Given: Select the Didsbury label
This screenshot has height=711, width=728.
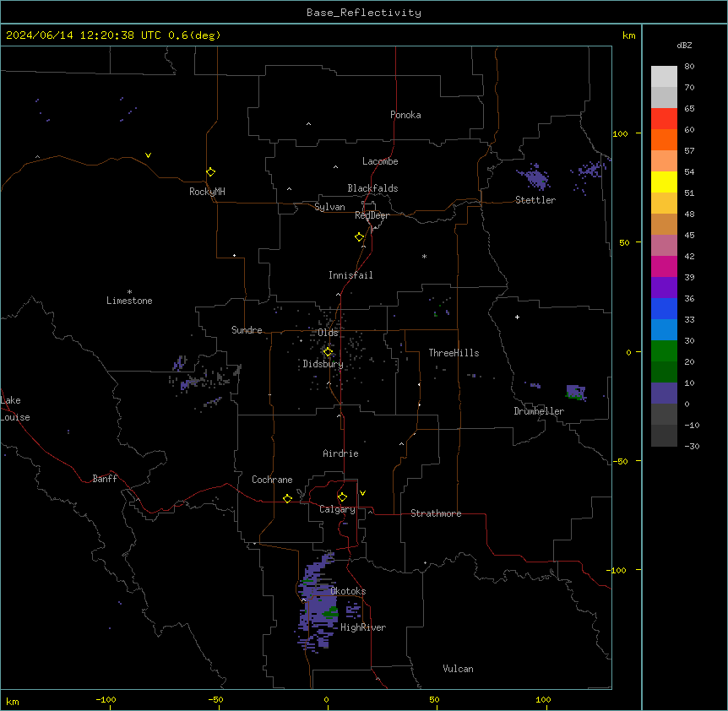Looking at the screenshot, I should [x=323, y=364].
